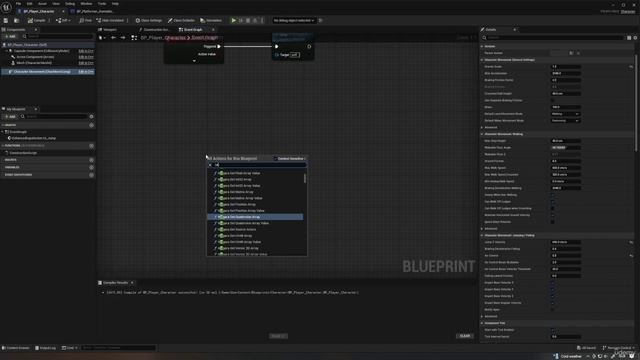Clear the action search box with X
640x360 pixels.
click(210, 165)
